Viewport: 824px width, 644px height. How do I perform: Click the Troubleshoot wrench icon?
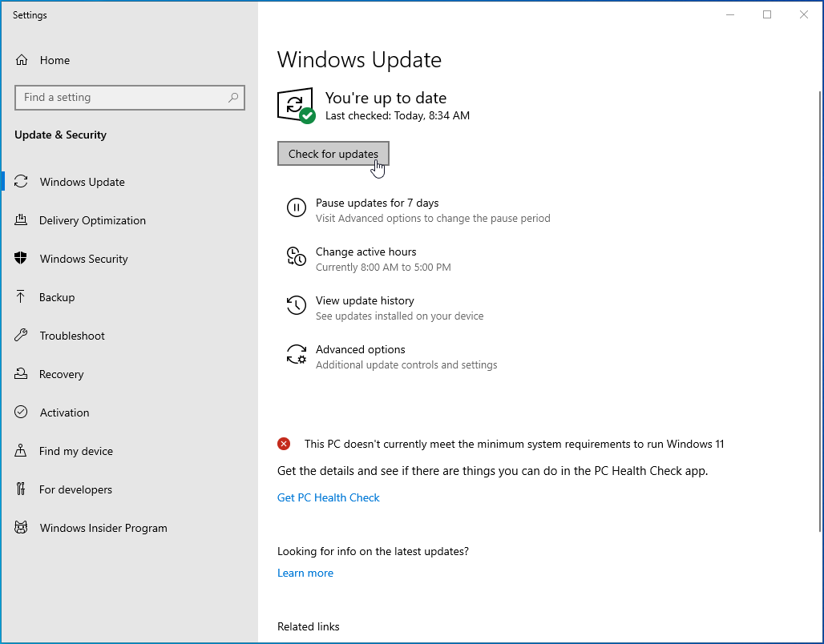click(21, 335)
